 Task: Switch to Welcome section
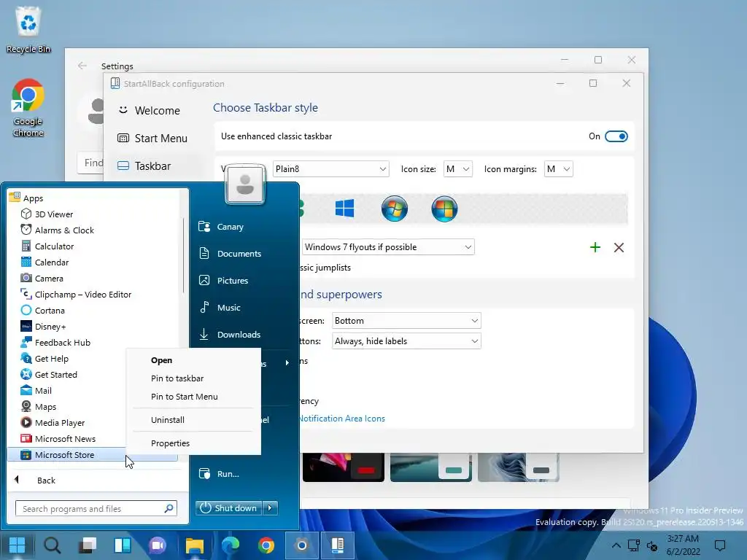pos(158,111)
